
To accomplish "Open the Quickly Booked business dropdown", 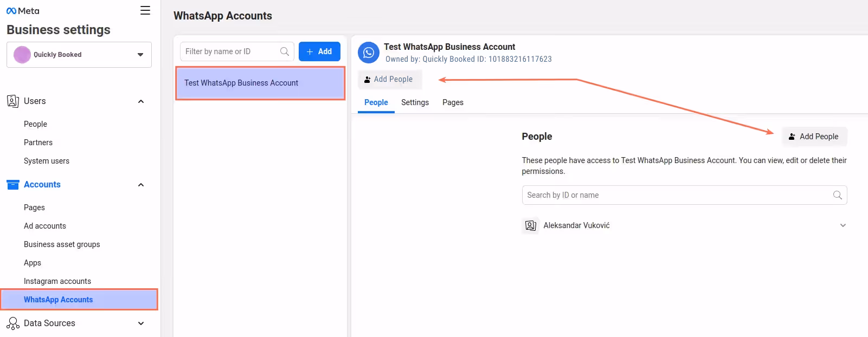I will point(79,55).
